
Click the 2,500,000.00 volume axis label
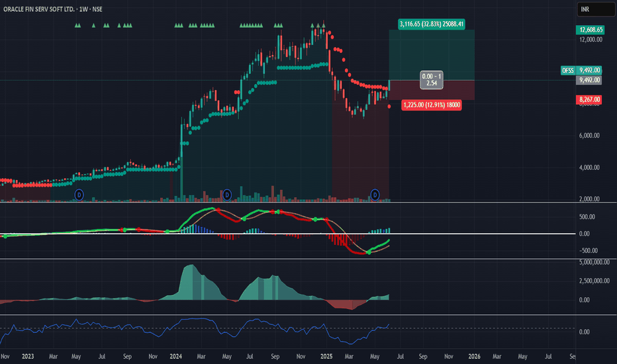point(594,281)
